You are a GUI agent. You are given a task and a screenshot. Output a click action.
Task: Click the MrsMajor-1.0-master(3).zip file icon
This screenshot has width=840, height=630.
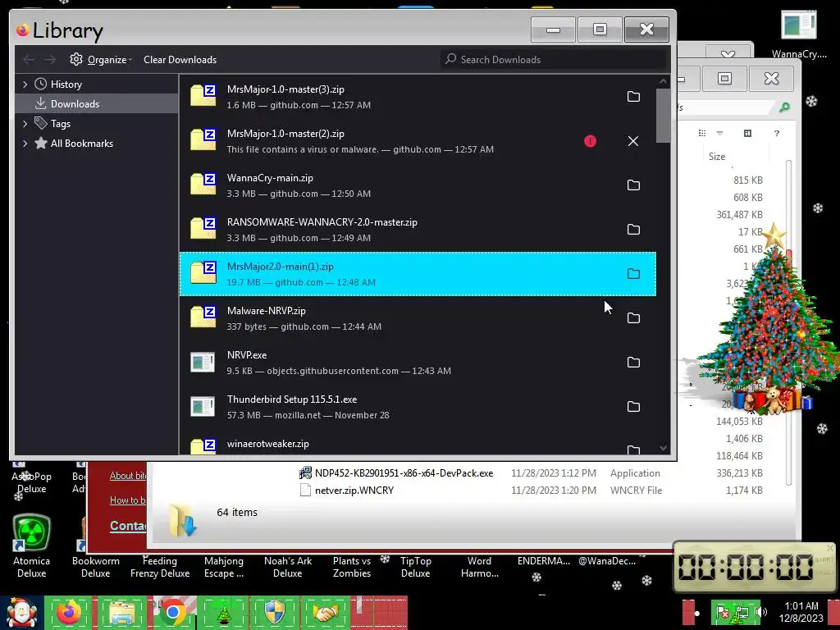[x=203, y=96]
